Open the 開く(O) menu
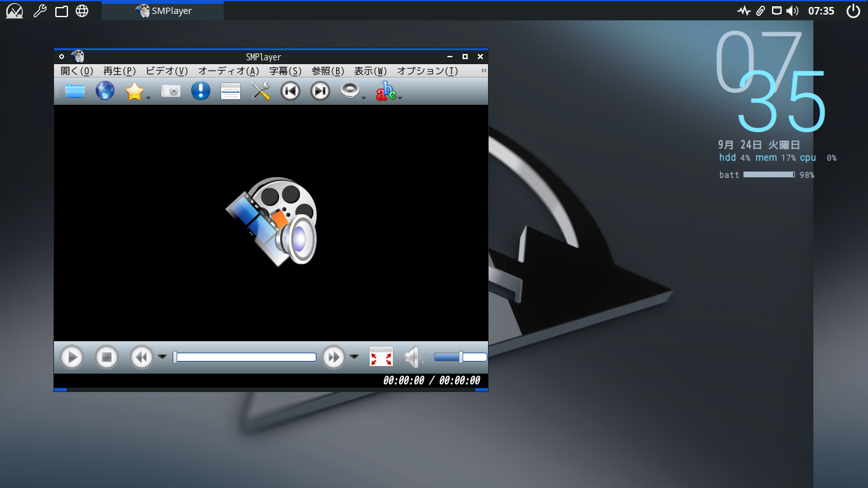Image resolution: width=868 pixels, height=488 pixels. point(77,71)
